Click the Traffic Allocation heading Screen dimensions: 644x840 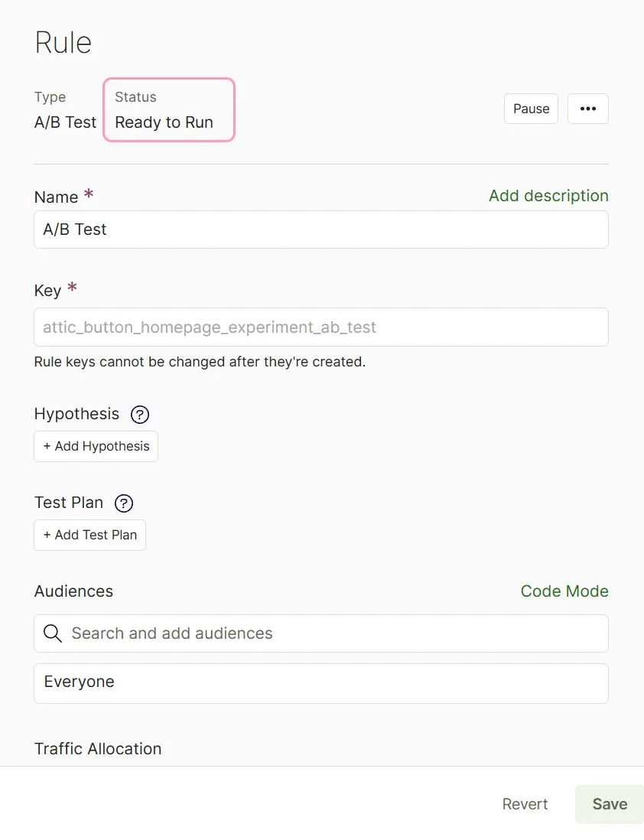[x=97, y=748]
